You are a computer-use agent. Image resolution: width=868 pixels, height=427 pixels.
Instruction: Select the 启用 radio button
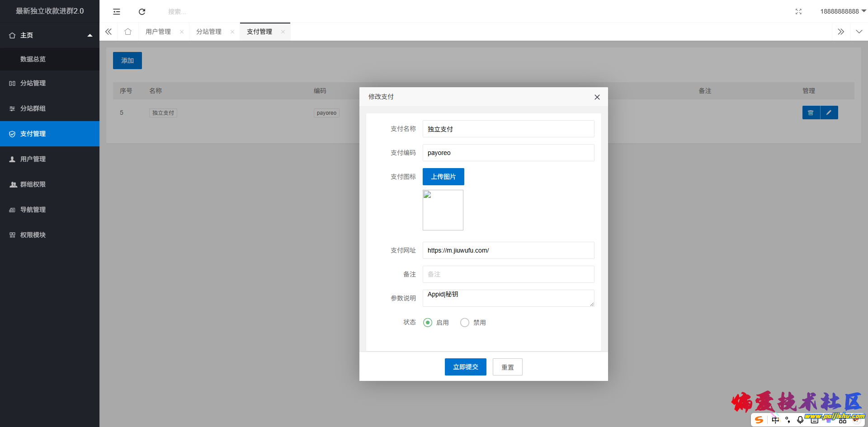tap(428, 323)
